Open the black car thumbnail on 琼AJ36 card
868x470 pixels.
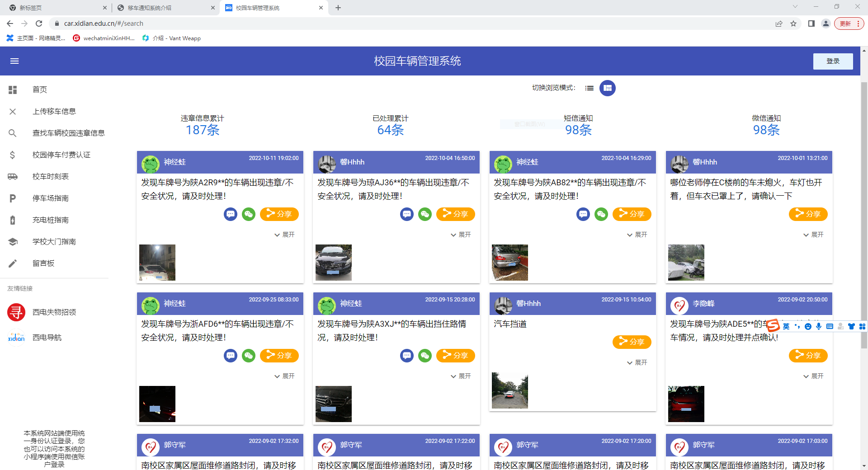tap(333, 263)
